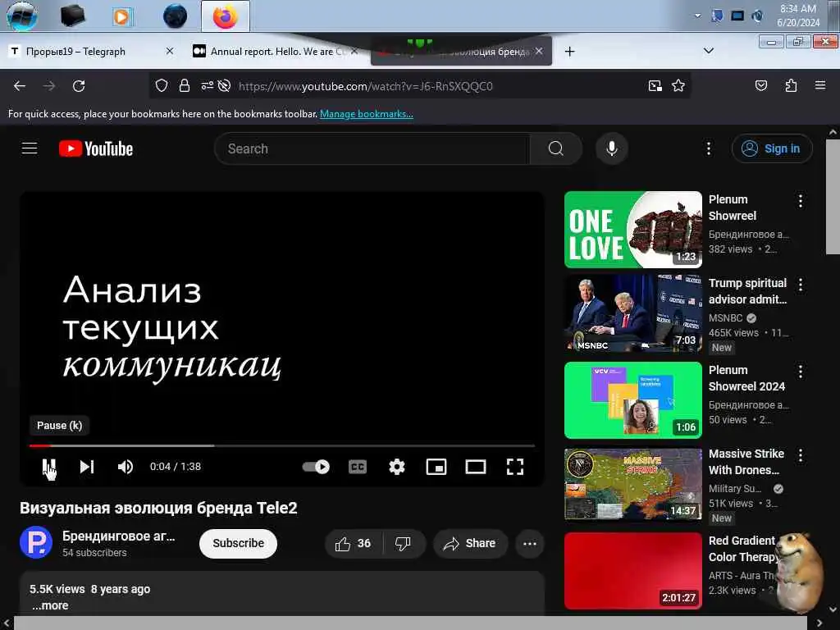
Task: Open the YouTube hamburger guide menu
Action: click(x=30, y=148)
